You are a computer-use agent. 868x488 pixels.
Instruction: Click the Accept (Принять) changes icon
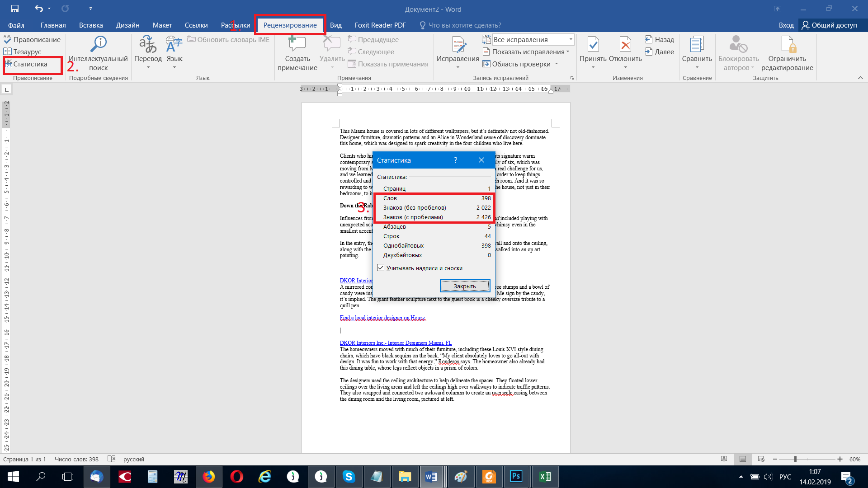pos(593,44)
